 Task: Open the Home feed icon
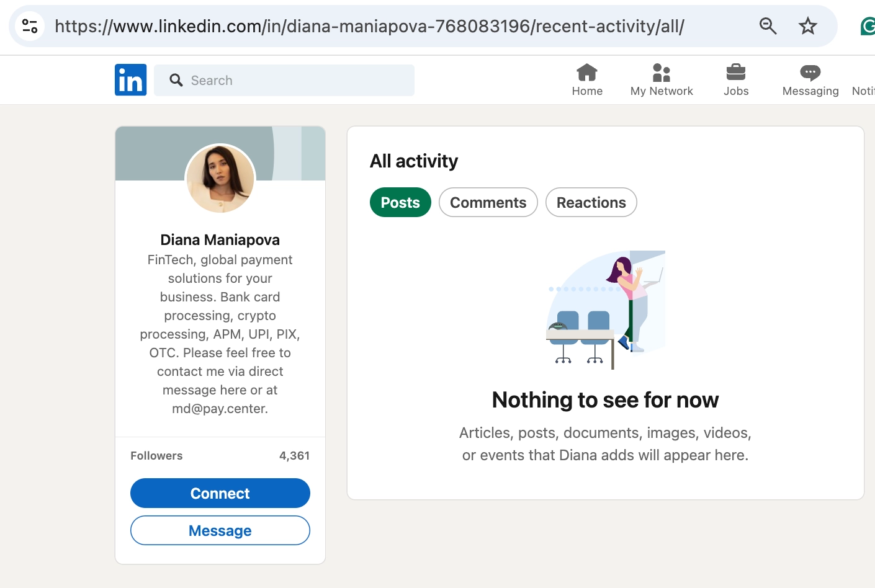[x=587, y=72]
